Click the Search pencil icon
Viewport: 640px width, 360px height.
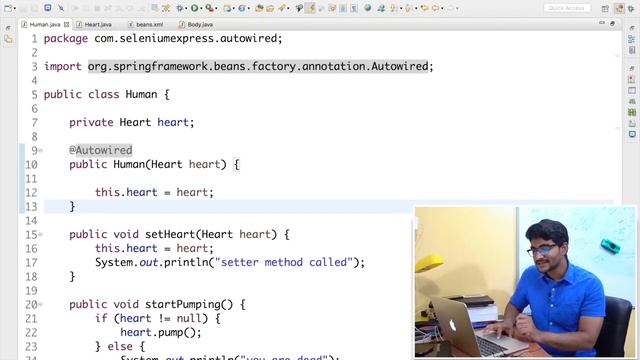coord(282,8)
